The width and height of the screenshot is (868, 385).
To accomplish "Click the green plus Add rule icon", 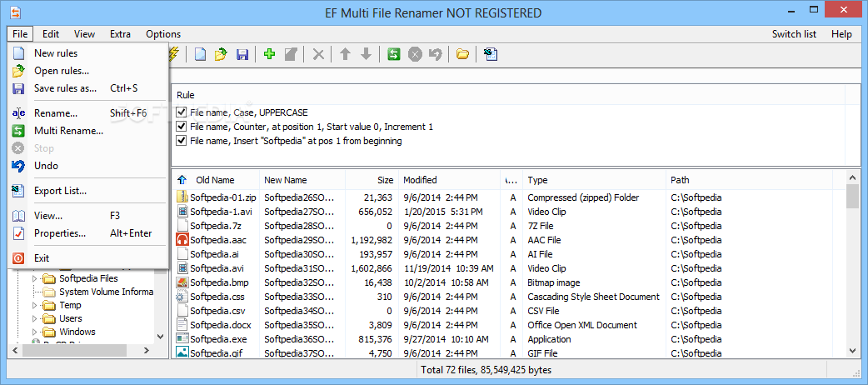I will click(270, 54).
